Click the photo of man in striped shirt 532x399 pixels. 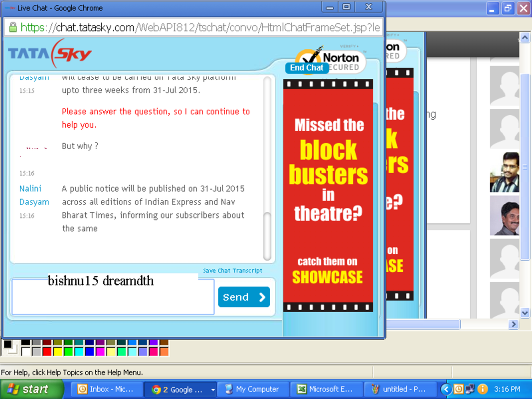click(x=505, y=173)
